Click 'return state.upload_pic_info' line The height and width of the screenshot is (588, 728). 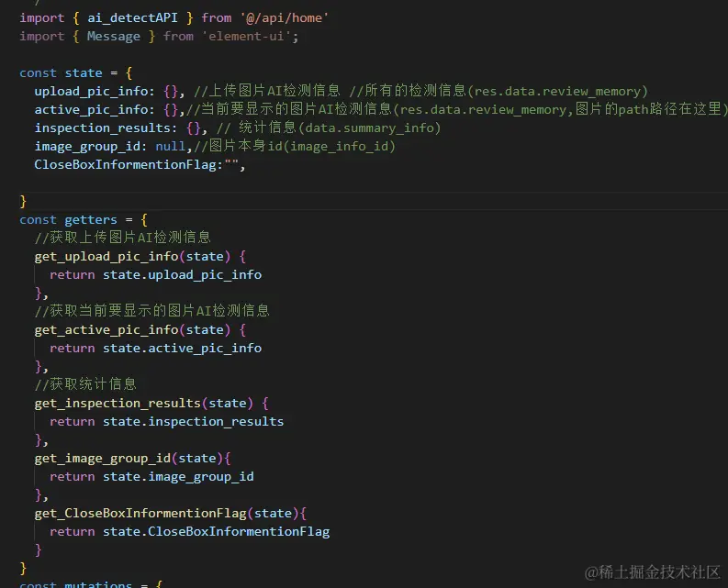[155, 275]
